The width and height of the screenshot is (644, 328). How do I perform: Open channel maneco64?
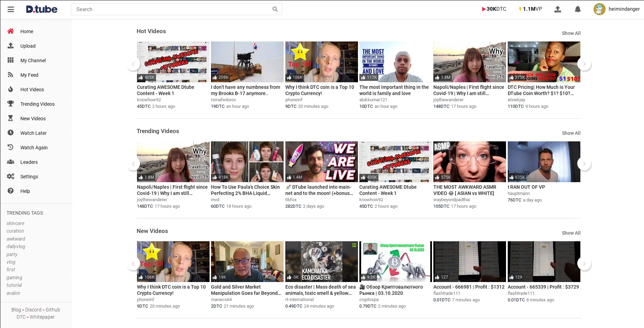(x=221, y=300)
